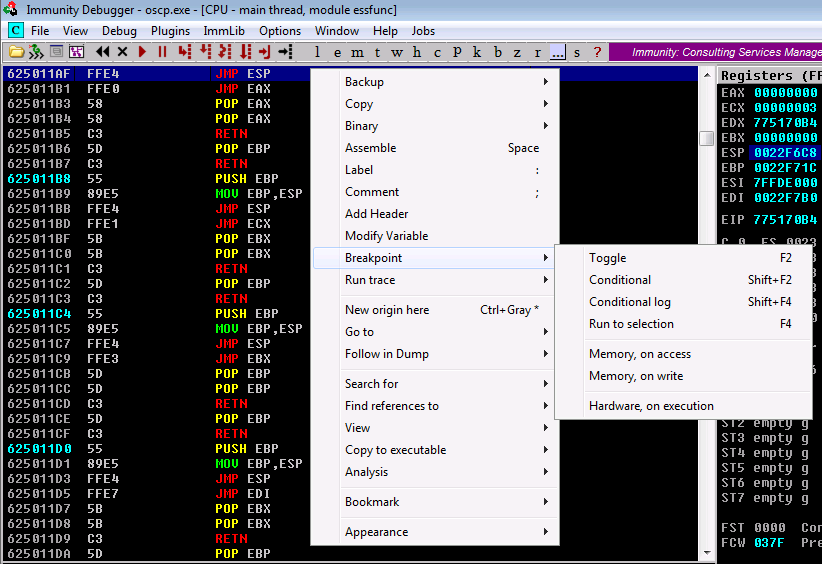Click the cyan C window icon in menu bar
The width and height of the screenshot is (822, 564).
coord(16,30)
